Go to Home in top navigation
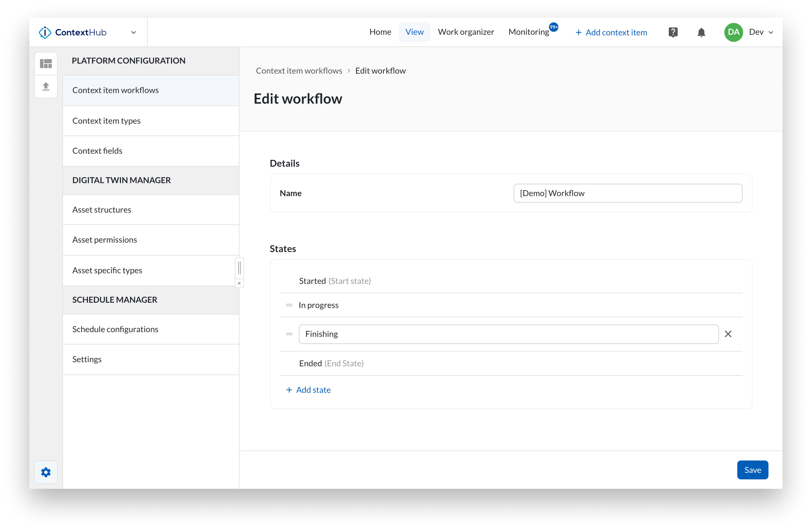 [x=380, y=32]
